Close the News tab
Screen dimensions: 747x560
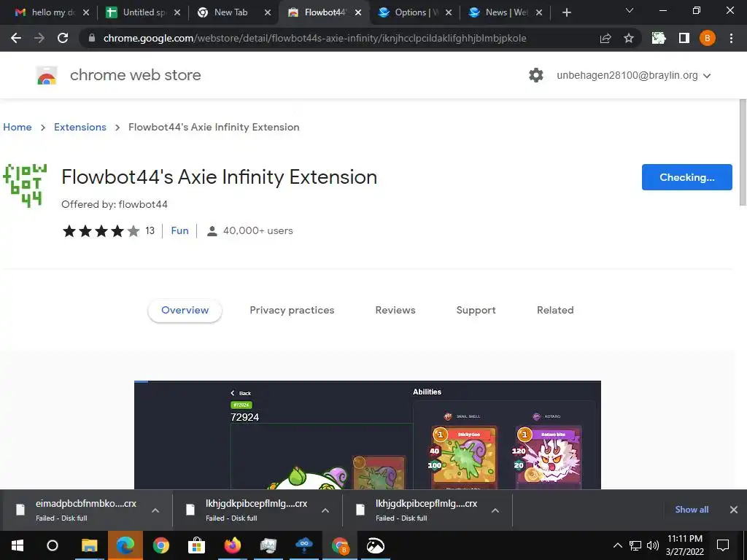[539, 13]
